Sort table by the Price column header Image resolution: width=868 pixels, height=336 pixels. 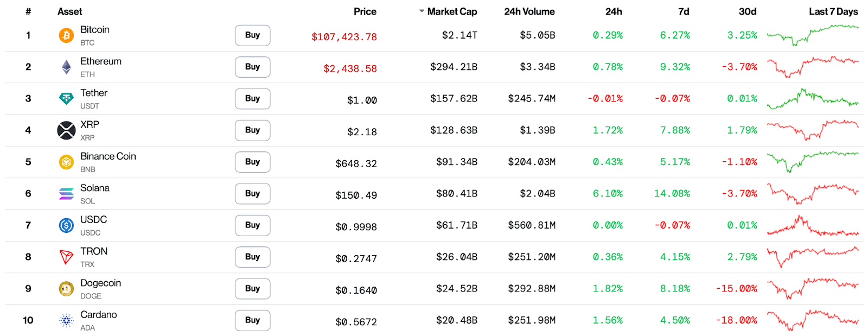[365, 11]
